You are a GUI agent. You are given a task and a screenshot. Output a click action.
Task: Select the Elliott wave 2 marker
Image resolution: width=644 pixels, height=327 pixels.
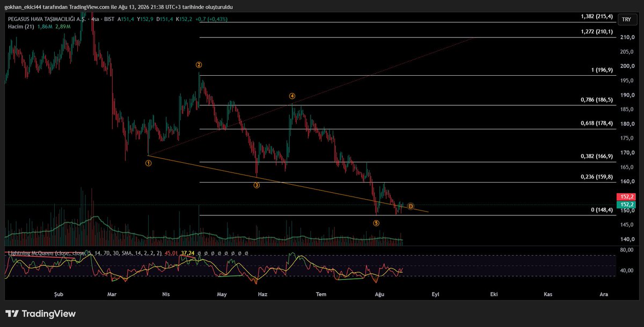199,65
